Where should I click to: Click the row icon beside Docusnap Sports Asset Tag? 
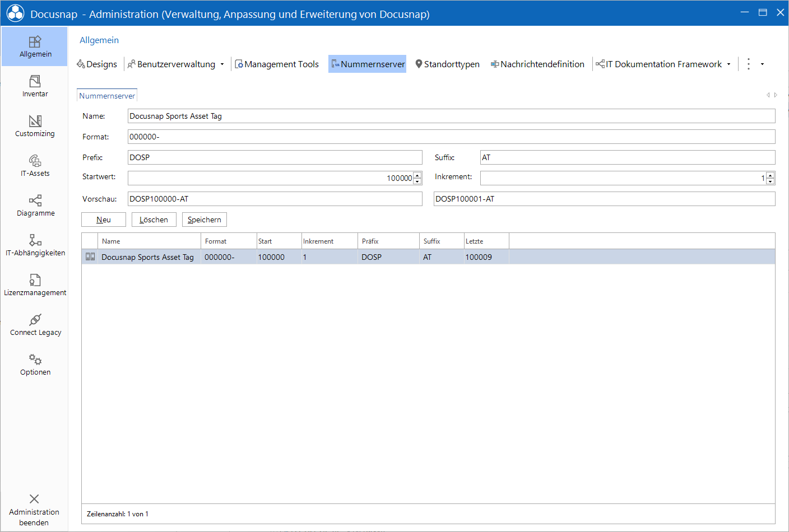pos(90,256)
